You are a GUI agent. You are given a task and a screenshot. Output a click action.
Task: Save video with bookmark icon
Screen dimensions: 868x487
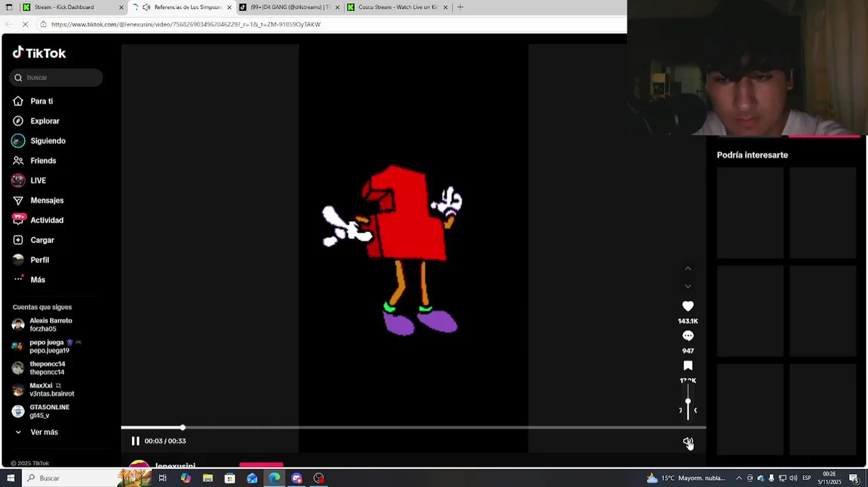688,366
